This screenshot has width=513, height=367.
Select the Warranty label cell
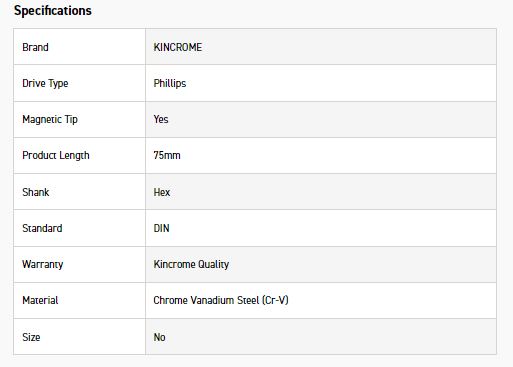(79, 265)
